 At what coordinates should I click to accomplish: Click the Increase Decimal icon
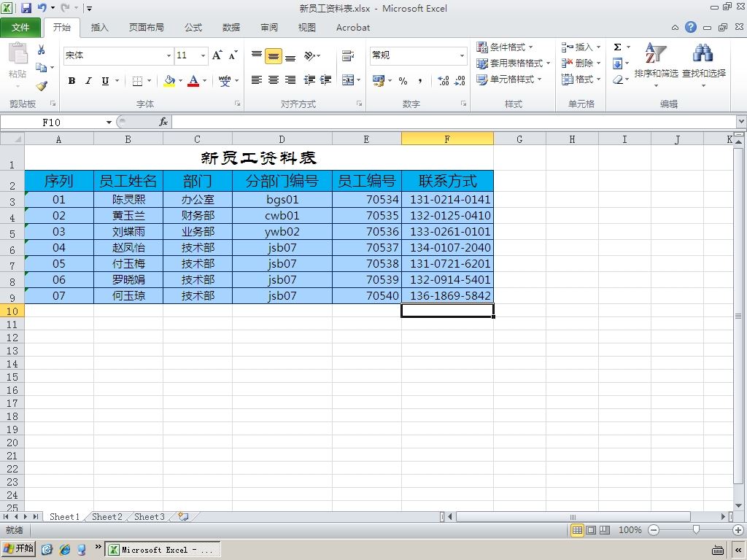pyautogui.click(x=443, y=80)
